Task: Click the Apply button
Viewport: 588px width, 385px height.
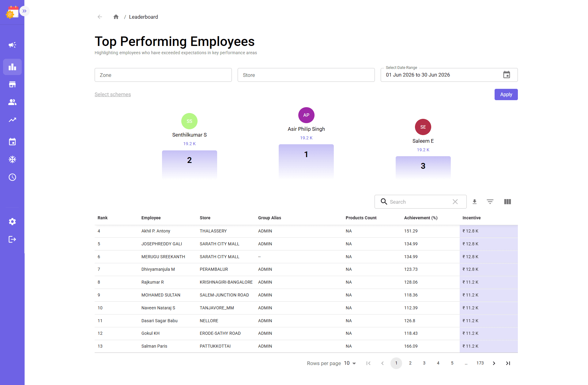Action: pos(506,95)
